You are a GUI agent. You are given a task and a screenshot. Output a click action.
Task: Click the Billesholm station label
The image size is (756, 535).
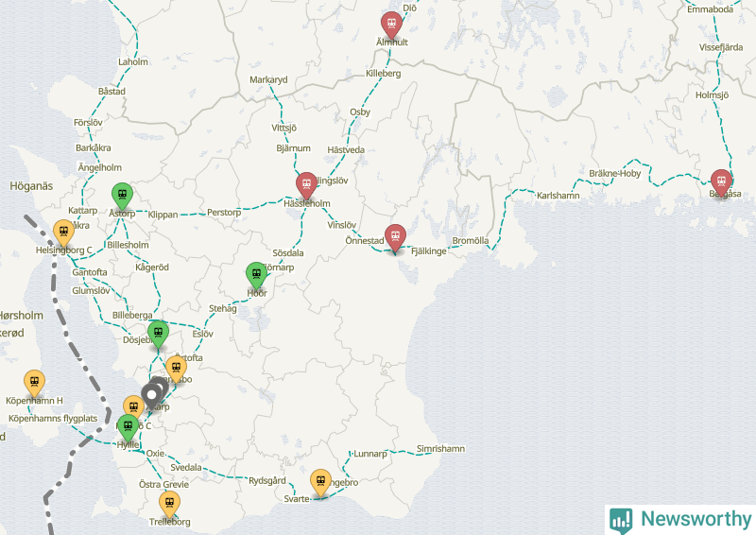click(x=128, y=245)
